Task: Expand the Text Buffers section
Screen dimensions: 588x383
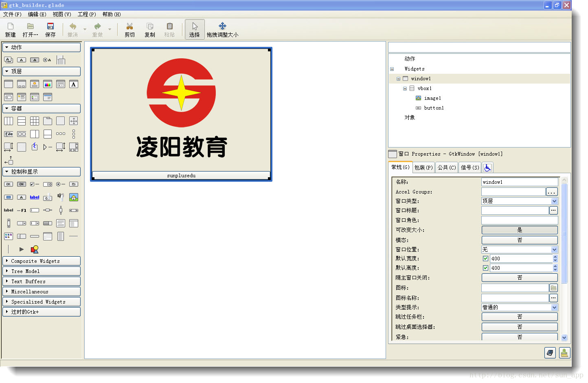Action: pyautogui.click(x=42, y=281)
